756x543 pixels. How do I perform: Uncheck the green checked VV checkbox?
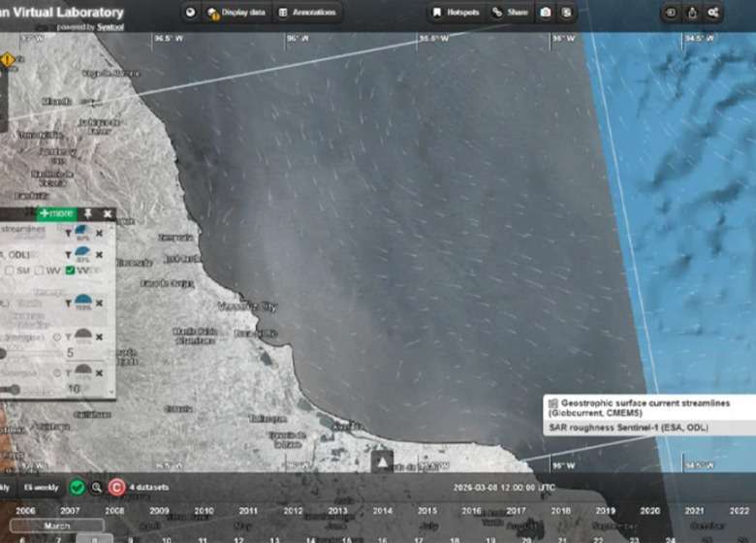(x=70, y=271)
